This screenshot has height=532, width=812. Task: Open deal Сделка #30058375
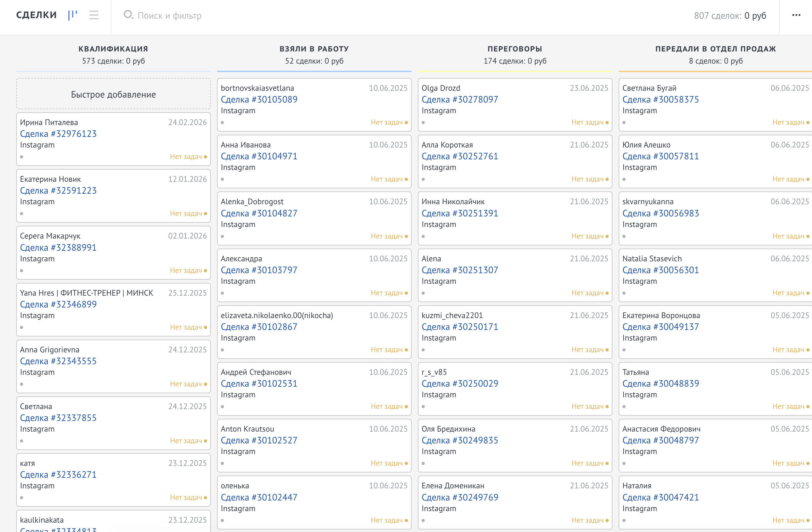coord(660,99)
